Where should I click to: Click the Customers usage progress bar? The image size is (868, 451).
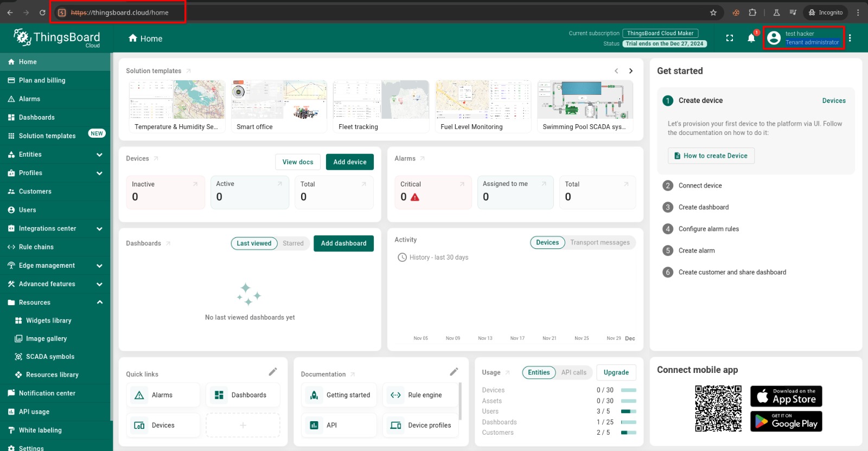(629, 433)
